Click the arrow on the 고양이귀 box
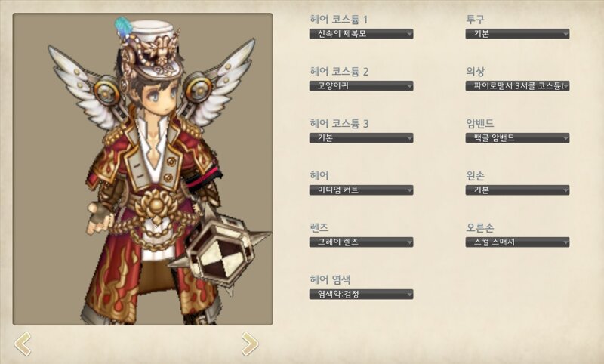The height and width of the screenshot is (364, 604). click(x=409, y=86)
